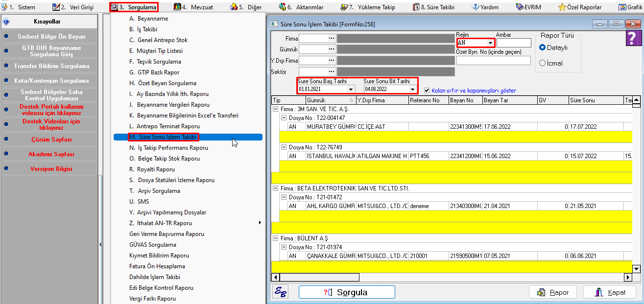Click the Sistem menu icon
The height and width of the screenshot is (304, 644).
coord(4,7)
